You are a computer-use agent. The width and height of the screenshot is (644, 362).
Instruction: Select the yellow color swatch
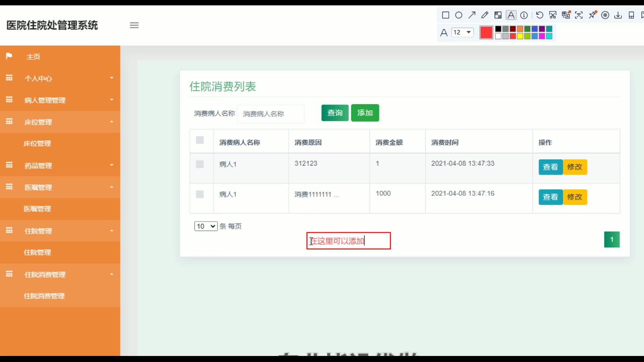click(520, 36)
